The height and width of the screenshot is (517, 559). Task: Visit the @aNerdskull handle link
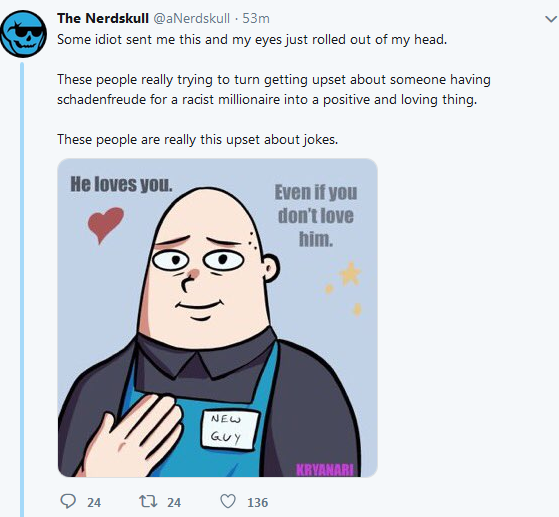click(191, 18)
